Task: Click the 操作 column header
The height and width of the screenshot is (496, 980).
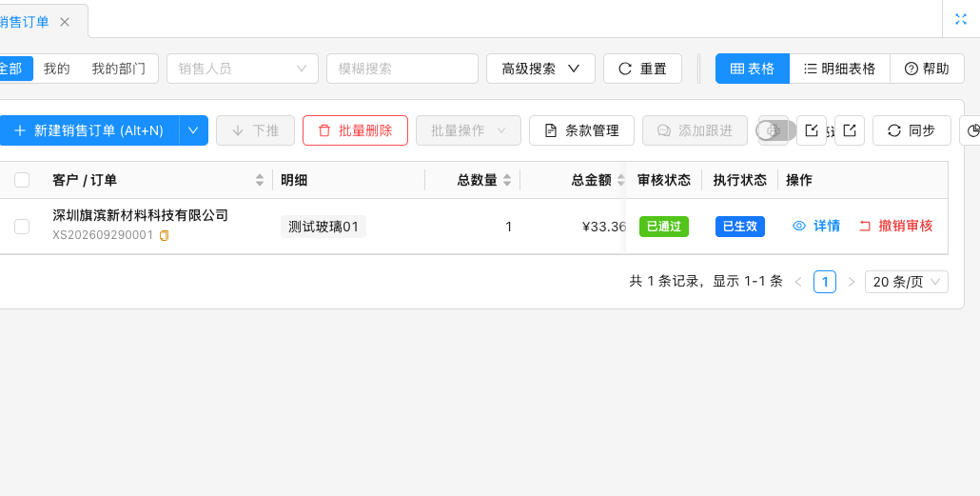Action: pos(799,180)
